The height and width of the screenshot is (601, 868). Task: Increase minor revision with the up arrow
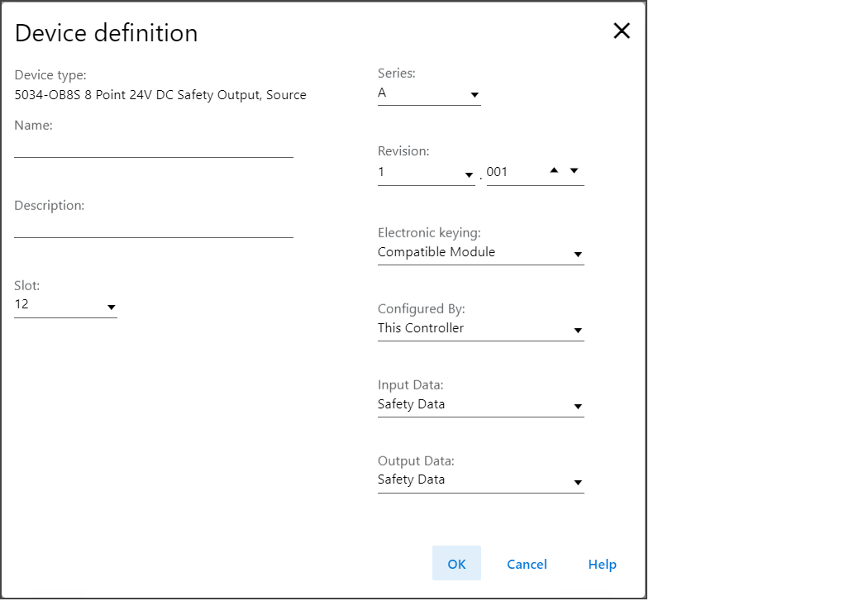point(554,170)
